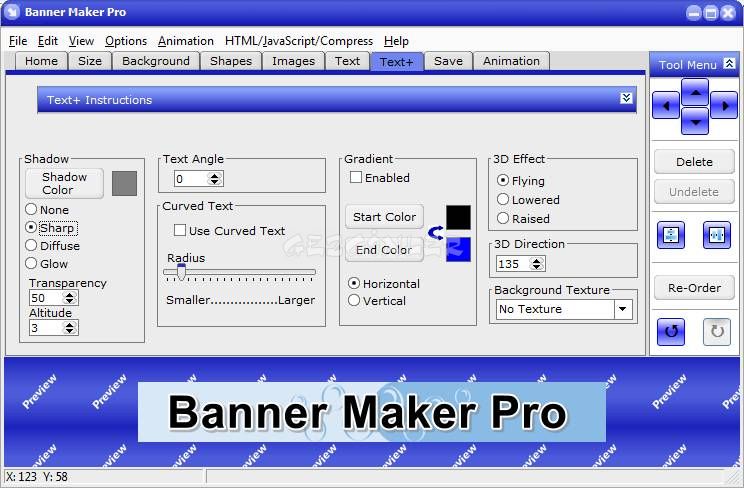Open the Background Texture dropdown
Viewport: 744px width, 488px height.
(623, 310)
